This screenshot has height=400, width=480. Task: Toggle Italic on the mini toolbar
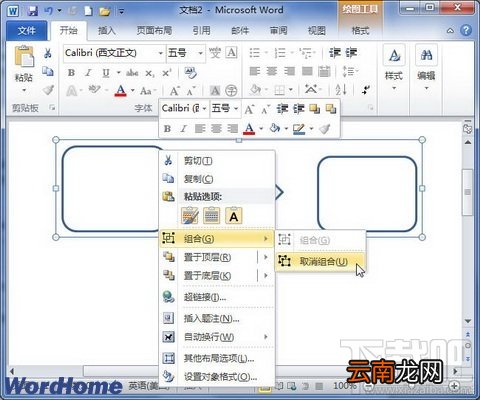183,129
